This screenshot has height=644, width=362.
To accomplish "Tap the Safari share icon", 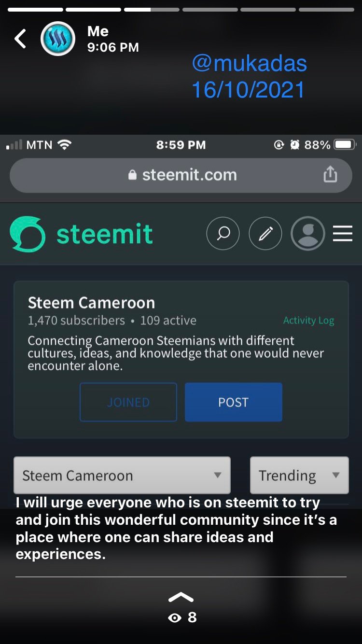I will (x=330, y=174).
